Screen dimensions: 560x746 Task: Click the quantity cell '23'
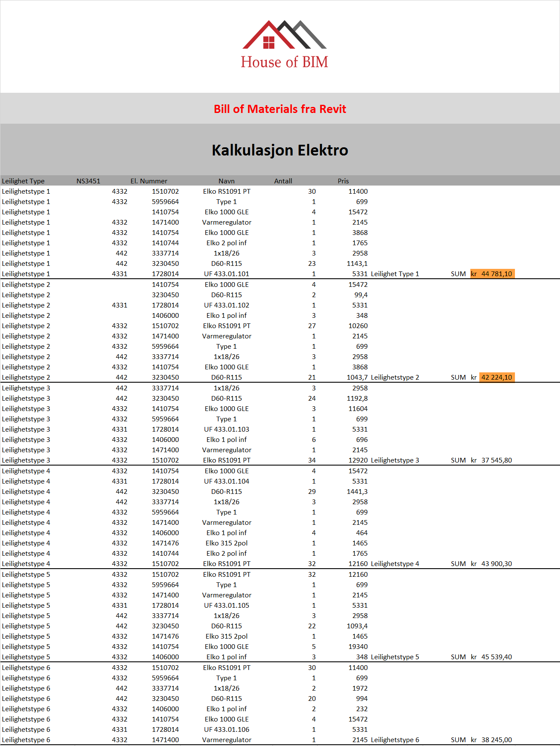[x=312, y=263]
